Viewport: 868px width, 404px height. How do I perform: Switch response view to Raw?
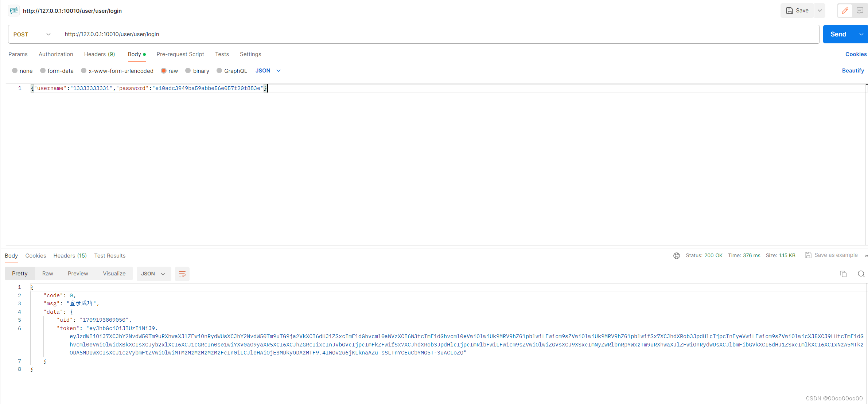click(x=47, y=274)
